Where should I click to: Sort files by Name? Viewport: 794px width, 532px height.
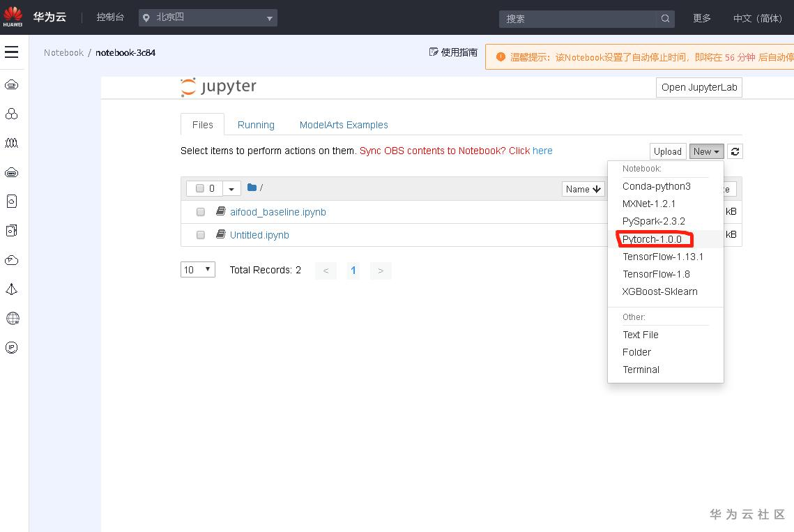583,189
